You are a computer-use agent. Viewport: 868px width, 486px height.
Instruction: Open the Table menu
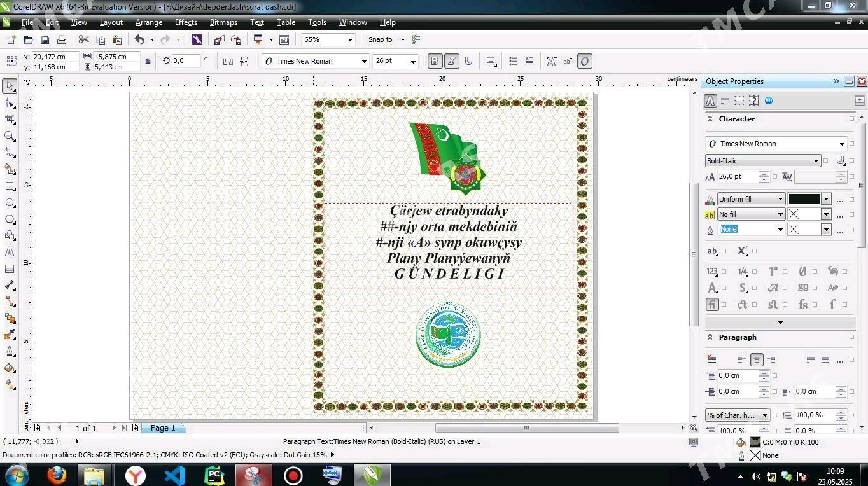pyautogui.click(x=286, y=22)
